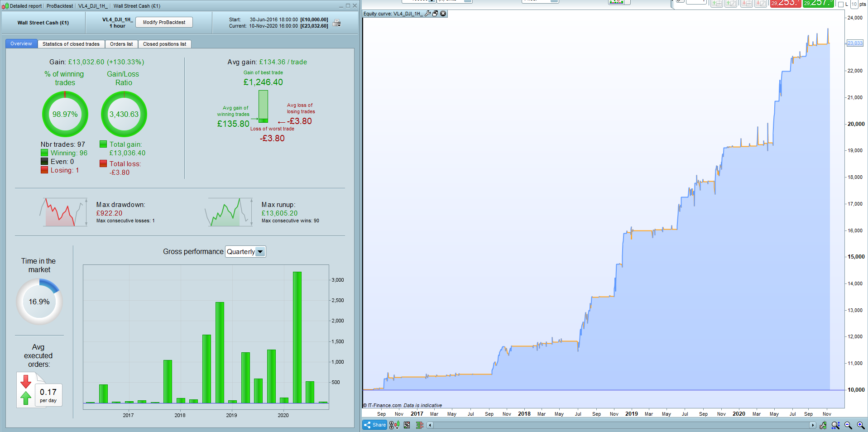Open chart properties wrench icon
The width and height of the screenshot is (868, 432).
(823, 425)
